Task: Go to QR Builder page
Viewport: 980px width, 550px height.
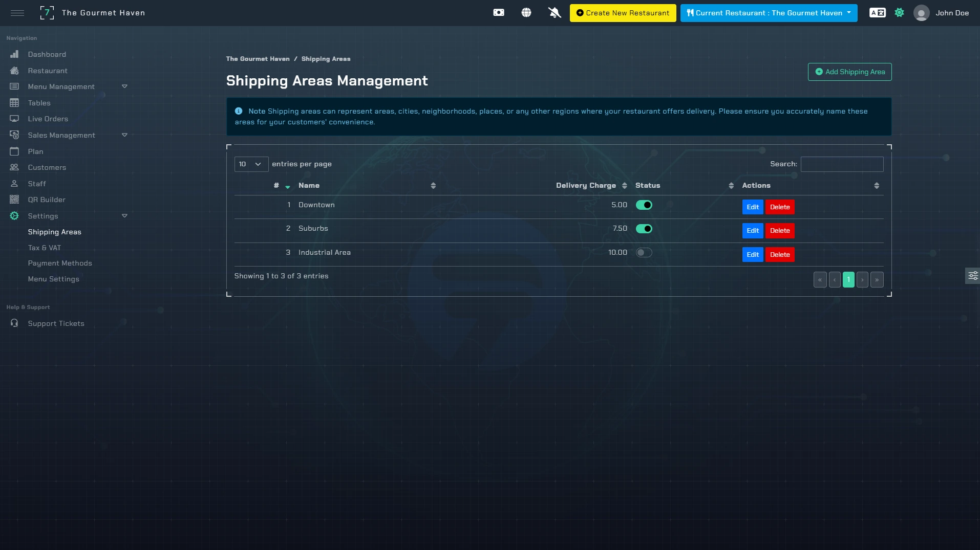Action: coord(47,200)
